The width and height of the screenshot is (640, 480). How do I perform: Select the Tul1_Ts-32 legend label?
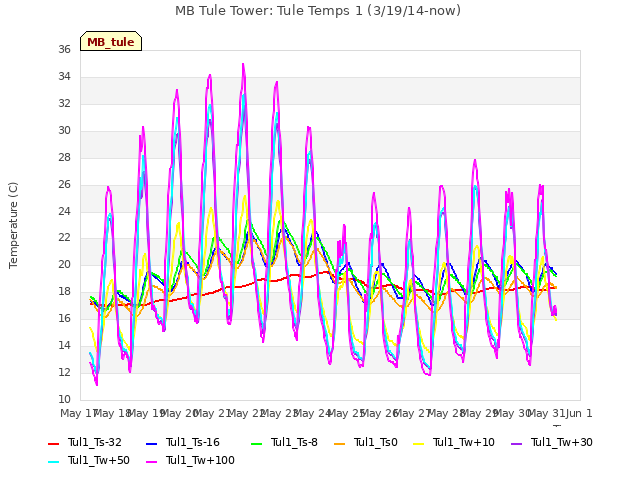(x=95, y=442)
